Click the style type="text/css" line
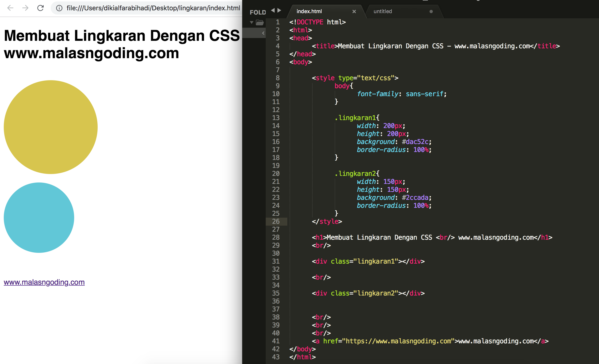 click(355, 78)
